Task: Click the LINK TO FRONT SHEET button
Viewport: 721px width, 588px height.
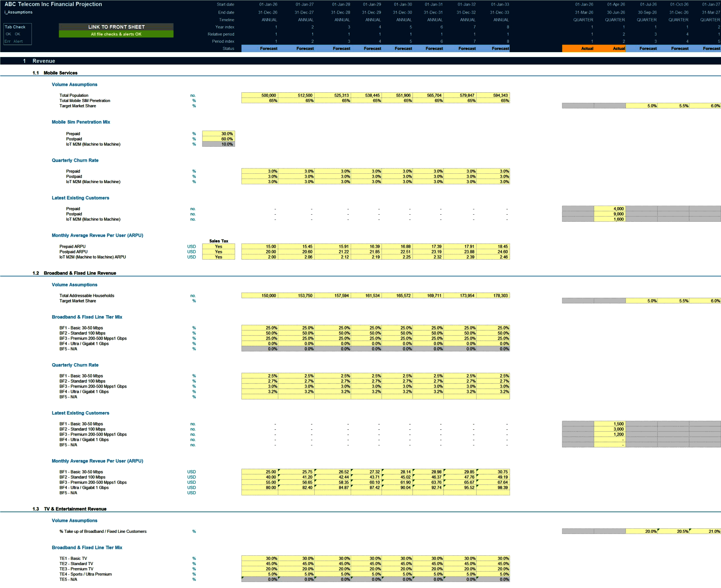Action: coord(116,27)
